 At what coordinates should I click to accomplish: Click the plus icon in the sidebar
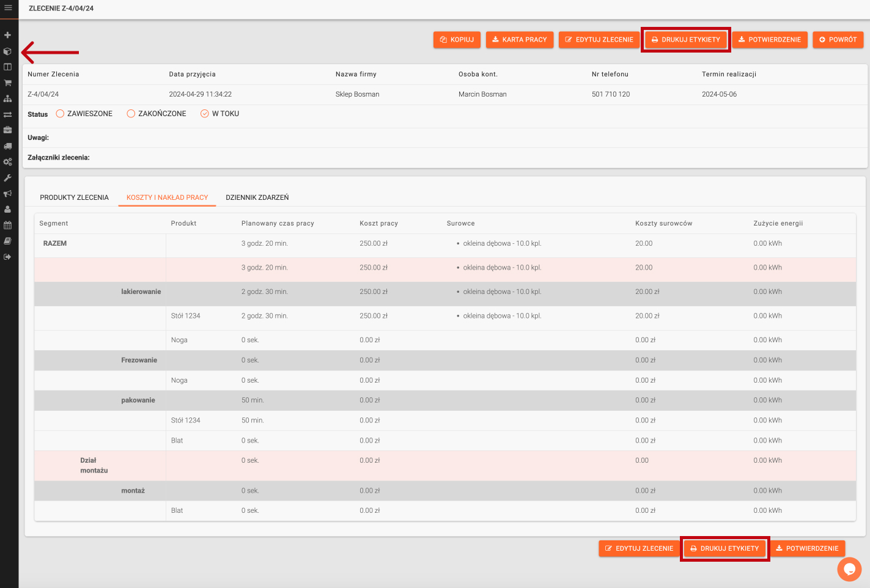(8, 35)
